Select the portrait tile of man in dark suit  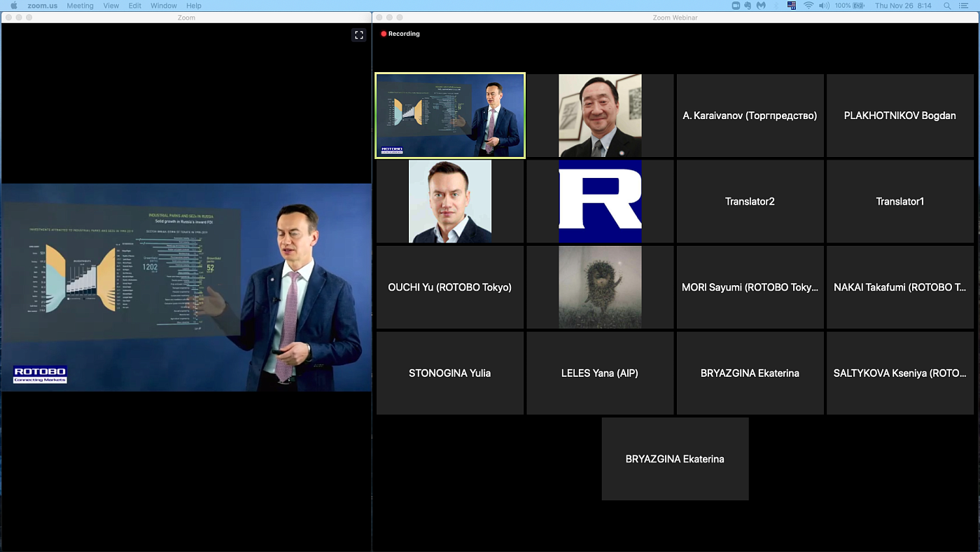tap(450, 202)
